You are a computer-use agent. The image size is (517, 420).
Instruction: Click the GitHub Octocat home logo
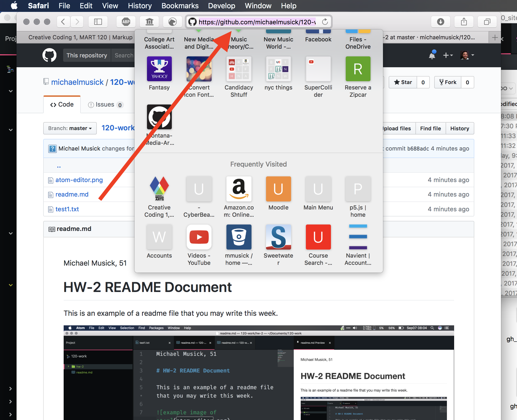49,55
